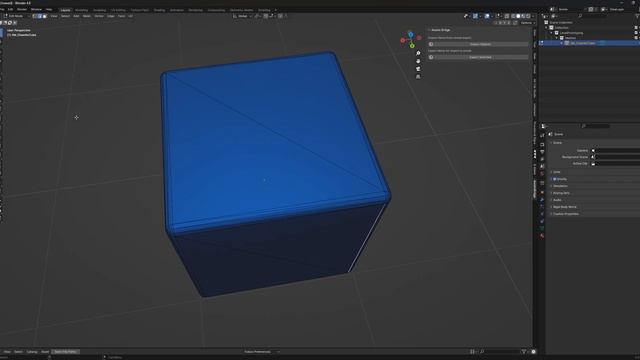Click the outliner search field
This screenshot has height=360, width=640.
[x=592, y=16]
